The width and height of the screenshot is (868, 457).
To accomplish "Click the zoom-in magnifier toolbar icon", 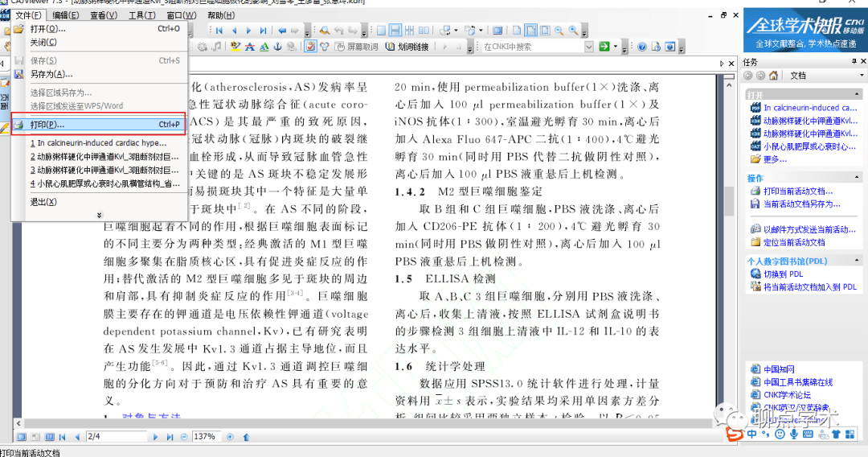I will [x=573, y=31].
